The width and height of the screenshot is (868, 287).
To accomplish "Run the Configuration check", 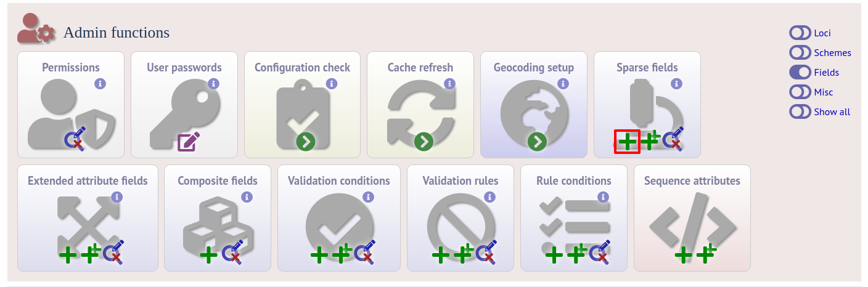I will (x=306, y=142).
